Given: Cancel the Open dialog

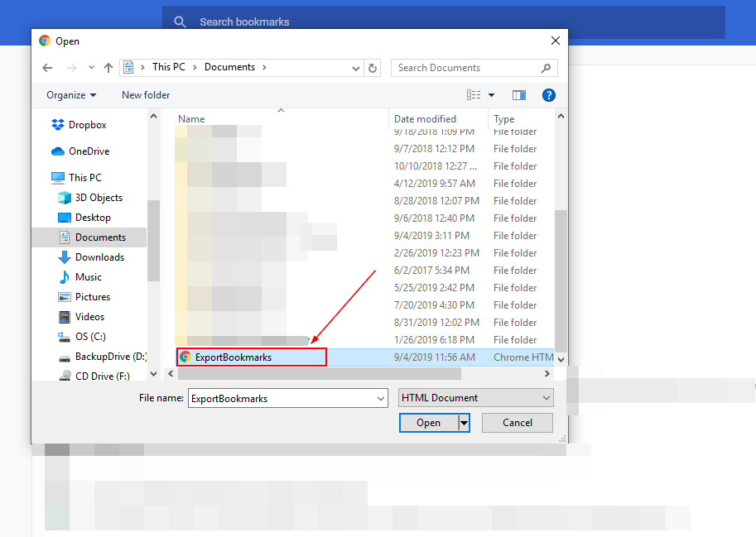Looking at the screenshot, I should (x=518, y=423).
